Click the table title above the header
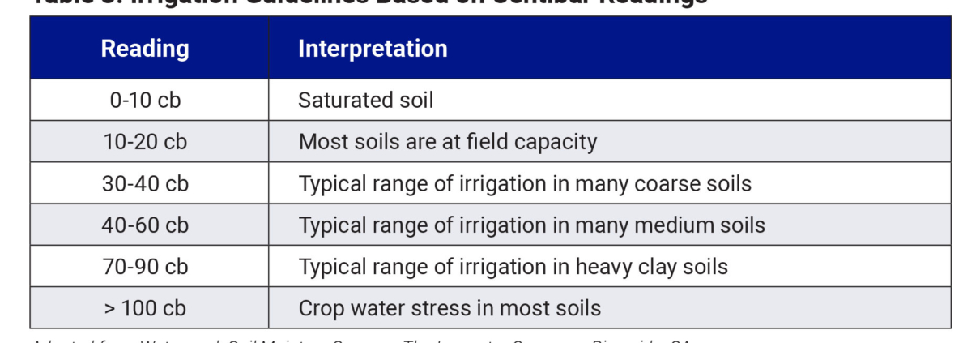This screenshot has height=343, width=980. click(x=369, y=2)
